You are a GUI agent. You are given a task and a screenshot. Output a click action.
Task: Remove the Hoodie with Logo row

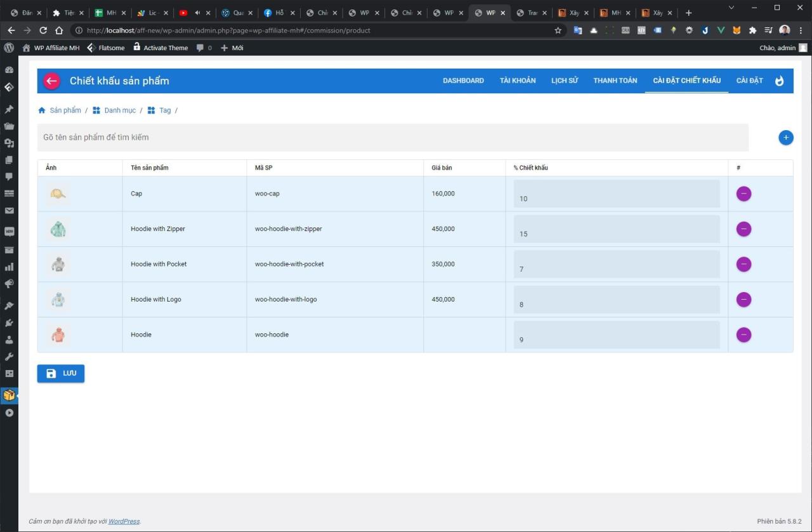[743, 300]
